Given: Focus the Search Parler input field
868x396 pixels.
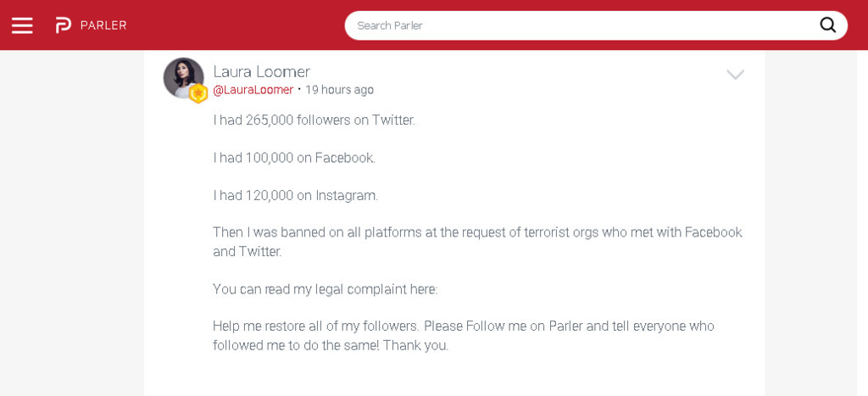Looking at the screenshot, I should point(576,25).
